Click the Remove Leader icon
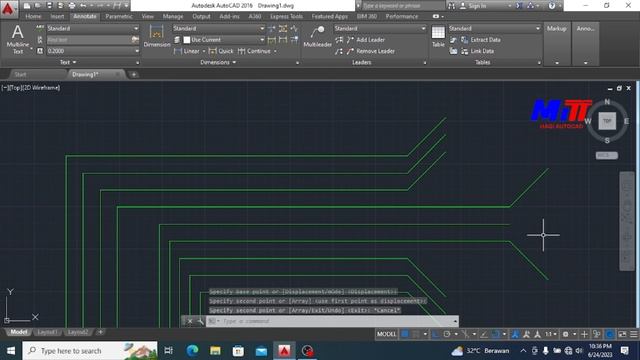The height and width of the screenshot is (360, 640). point(350,51)
